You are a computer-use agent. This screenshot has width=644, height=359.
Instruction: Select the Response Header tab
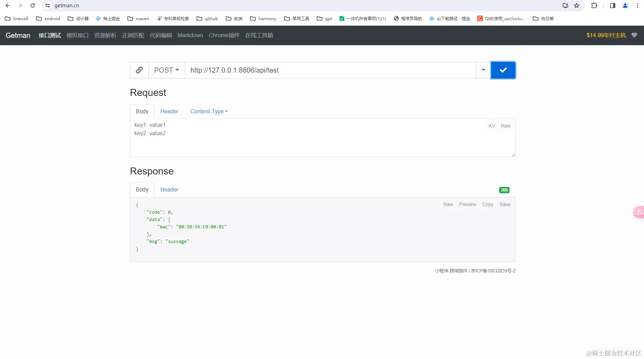pyautogui.click(x=170, y=189)
